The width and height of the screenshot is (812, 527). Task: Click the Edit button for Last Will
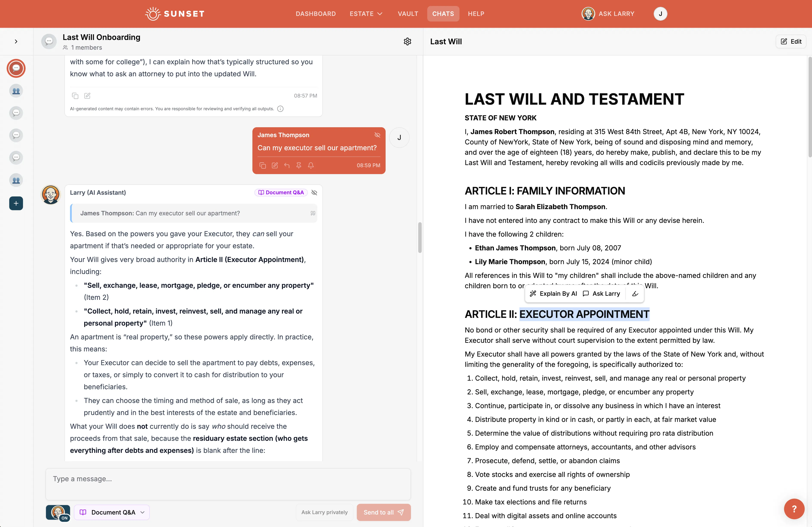(791, 41)
